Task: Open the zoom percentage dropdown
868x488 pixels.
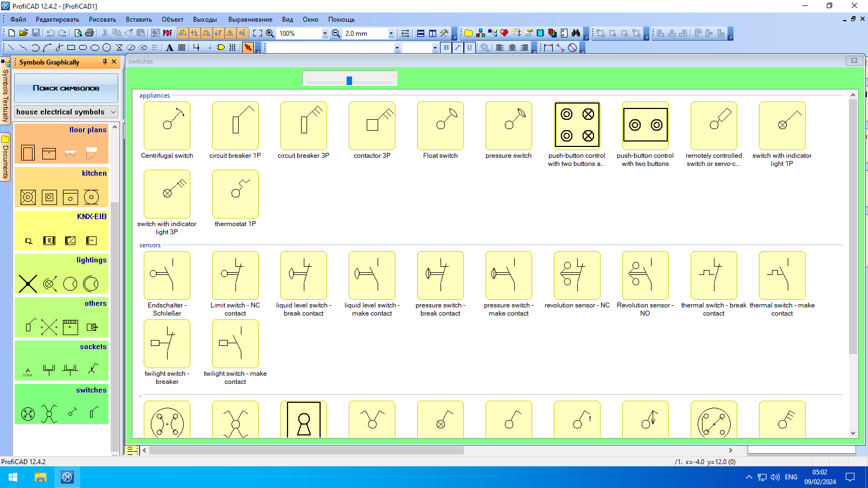Action: pos(324,33)
